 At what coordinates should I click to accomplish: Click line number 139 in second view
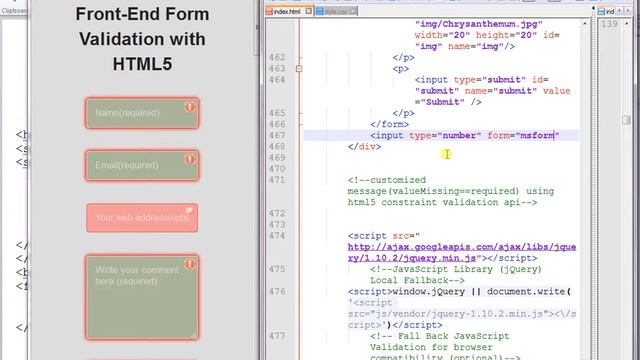pos(609,24)
